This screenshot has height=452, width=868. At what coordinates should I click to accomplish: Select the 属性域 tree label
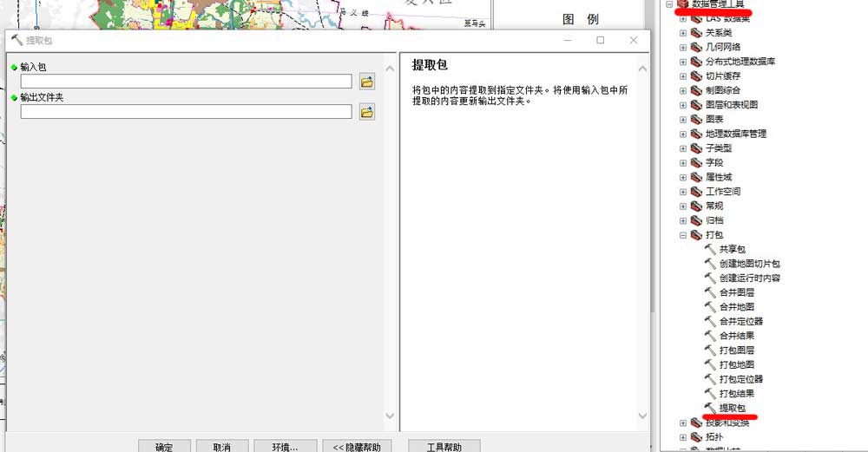pyautogui.click(x=719, y=177)
